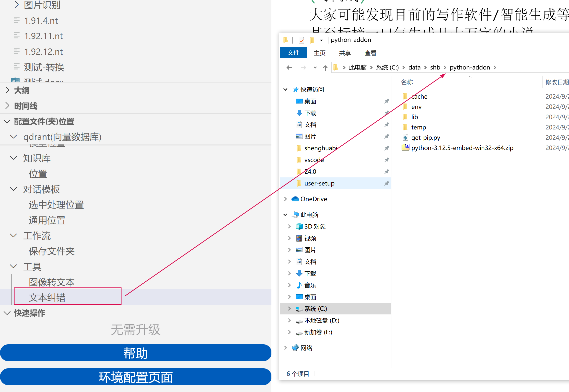The width and height of the screenshot is (569, 392).
Task: Click the 视频 film icon
Action: [299, 238]
